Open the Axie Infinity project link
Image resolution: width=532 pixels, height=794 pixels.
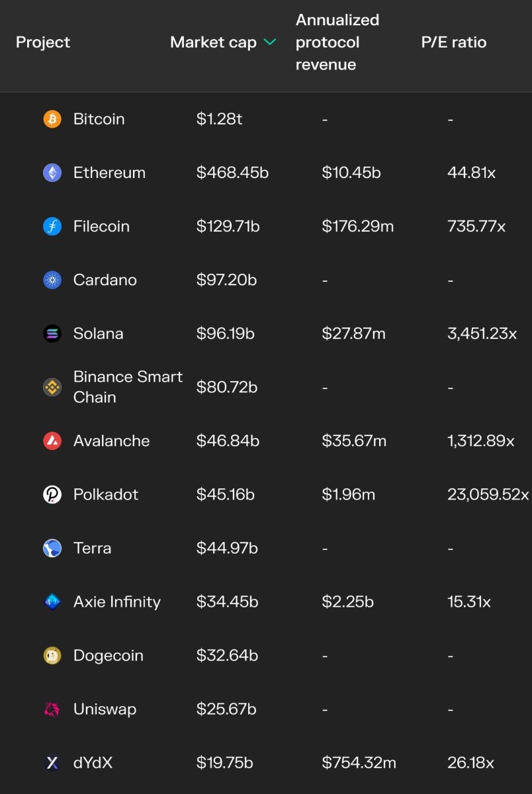point(117,602)
